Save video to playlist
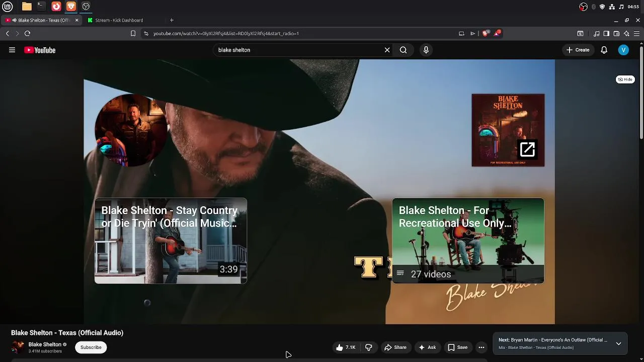 point(458,347)
